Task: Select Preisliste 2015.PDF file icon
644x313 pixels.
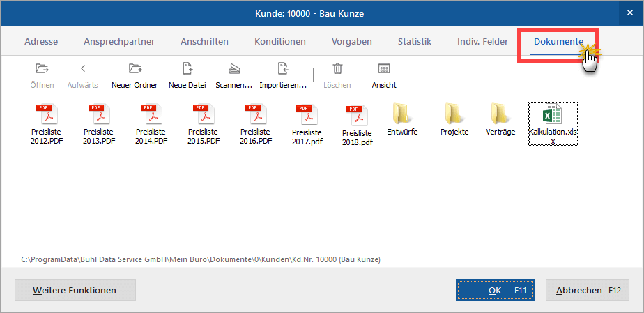Action: [x=204, y=114]
